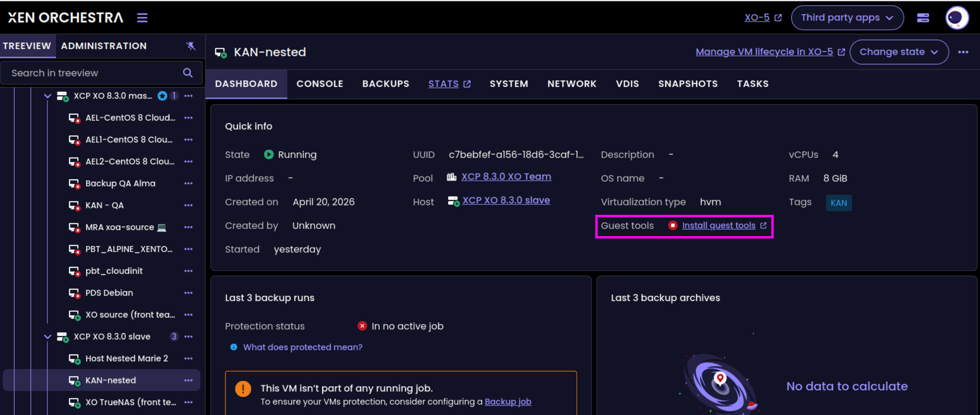980x415 pixels.
Task: Focus the Search in treeview field
Action: tap(102, 73)
